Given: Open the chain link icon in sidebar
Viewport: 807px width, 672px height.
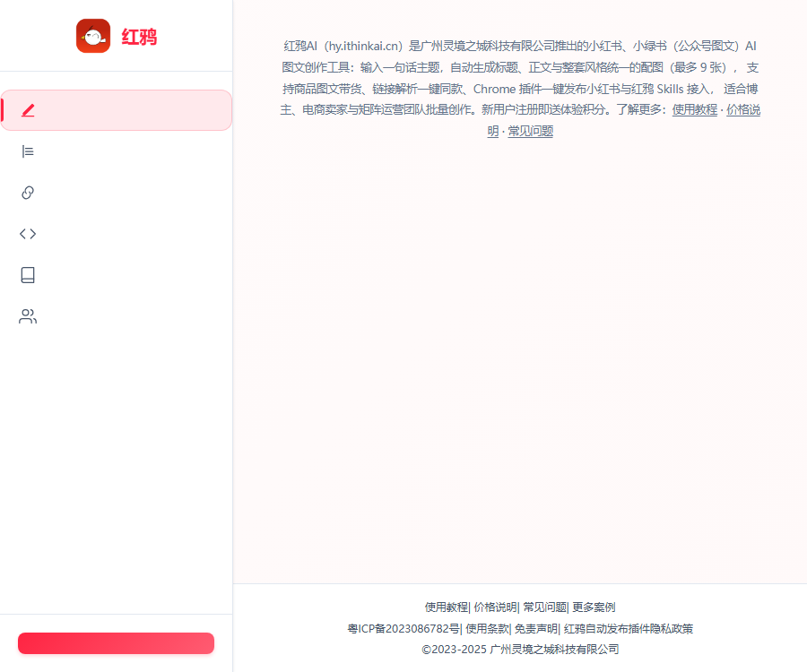Looking at the screenshot, I should [x=28, y=193].
